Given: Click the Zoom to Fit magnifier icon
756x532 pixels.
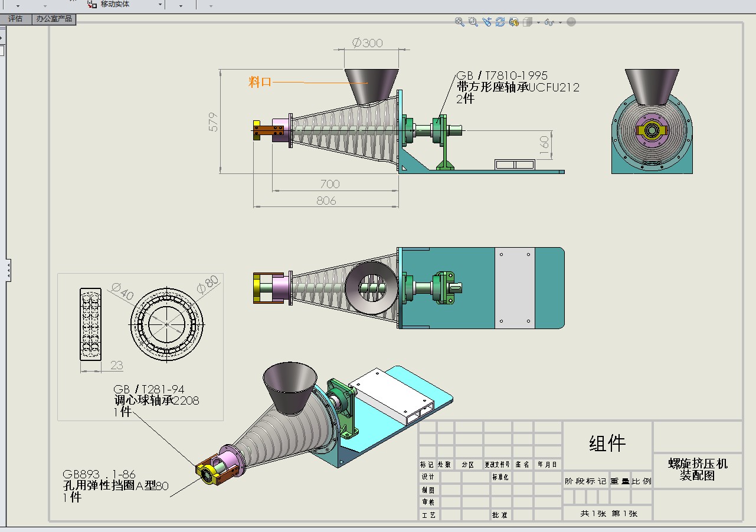Looking at the screenshot, I should (x=459, y=22).
